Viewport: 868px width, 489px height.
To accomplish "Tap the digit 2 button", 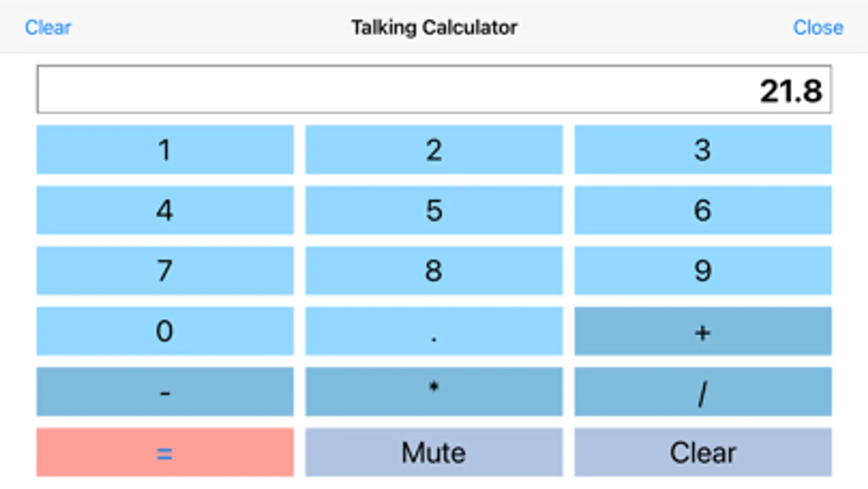I will (x=433, y=150).
